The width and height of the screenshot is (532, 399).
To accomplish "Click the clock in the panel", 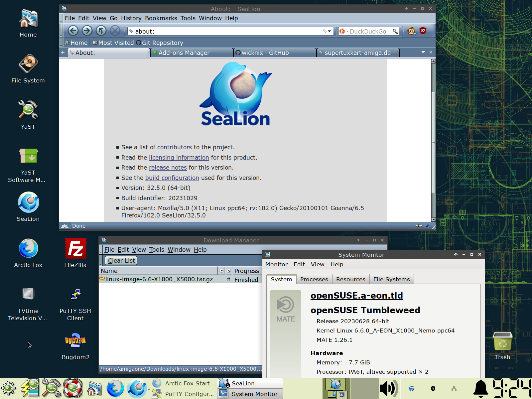I will pyautogui.click(x=511, y=388).
